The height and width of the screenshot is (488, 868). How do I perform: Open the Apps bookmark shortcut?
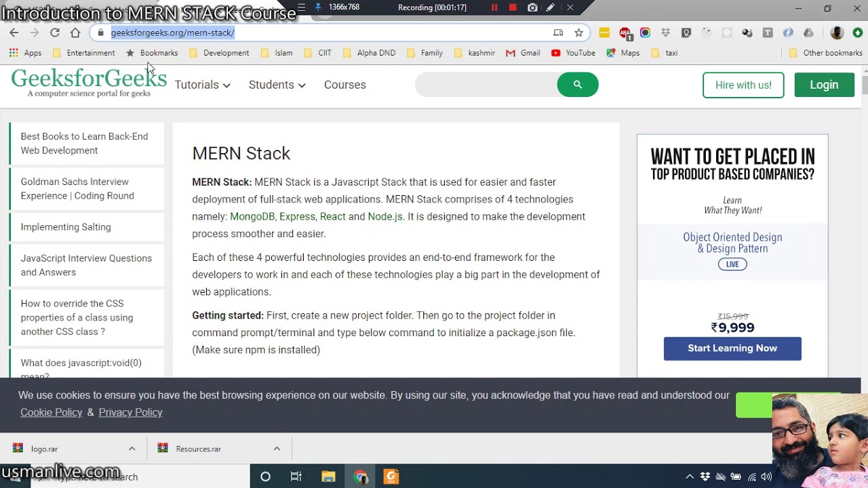click(25, 53)
